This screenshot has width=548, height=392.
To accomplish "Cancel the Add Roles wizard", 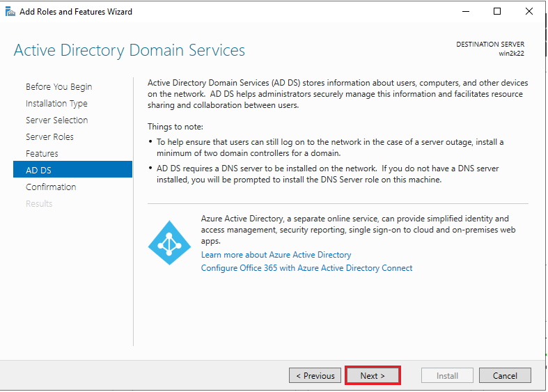I will click(505, 375).
